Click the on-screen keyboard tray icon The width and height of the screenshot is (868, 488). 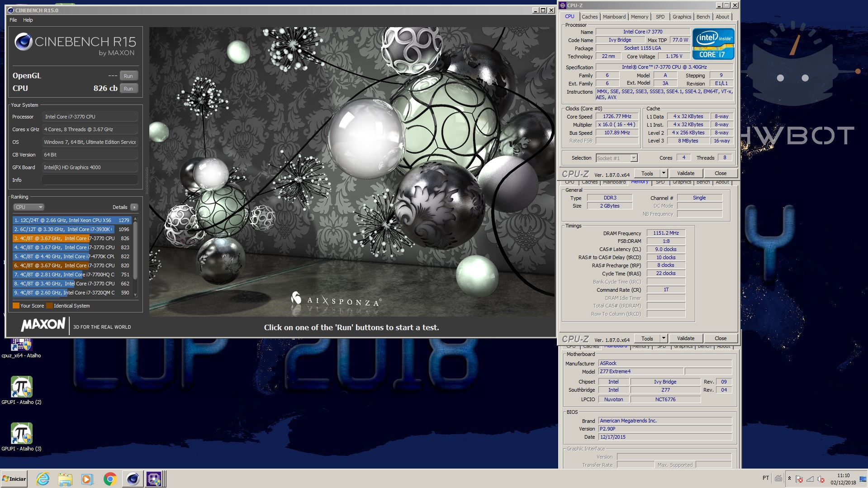[778, 478]
